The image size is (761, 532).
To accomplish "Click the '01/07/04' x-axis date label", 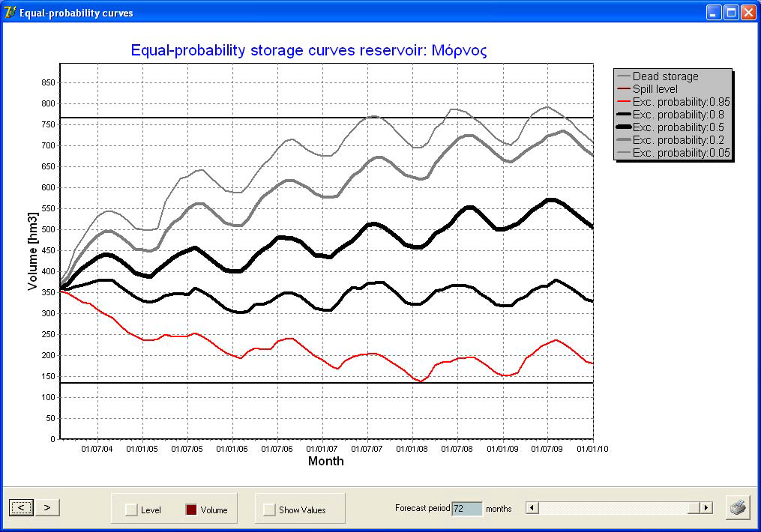I will point(97,449).
